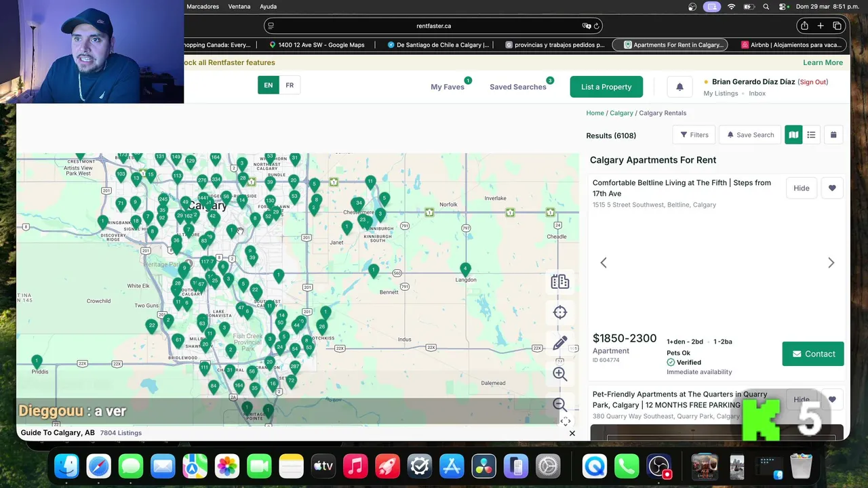Select the map draw pencil tool
This screenshot has height=488, width=868.
coord(559,343)
